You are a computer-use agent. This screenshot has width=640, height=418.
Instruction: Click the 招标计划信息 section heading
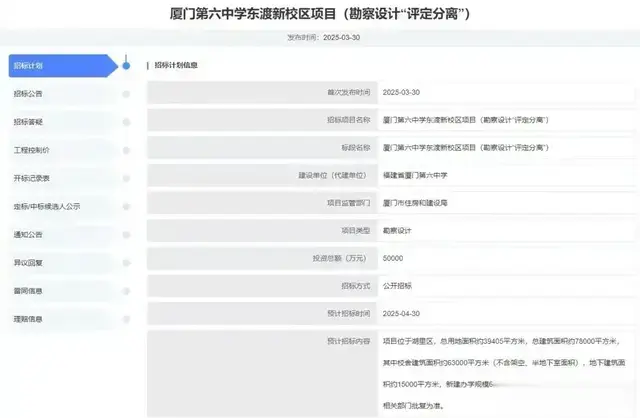pyautogui.click(x=176, y=65)
